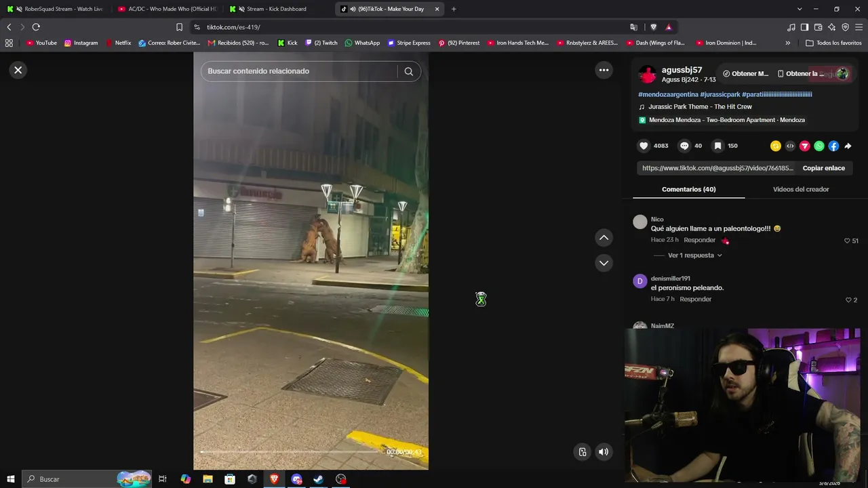Show more bookmarks with chevron overflow
Image resolution: width=868 pixels, height=488 pixels.
pos(787,43)
